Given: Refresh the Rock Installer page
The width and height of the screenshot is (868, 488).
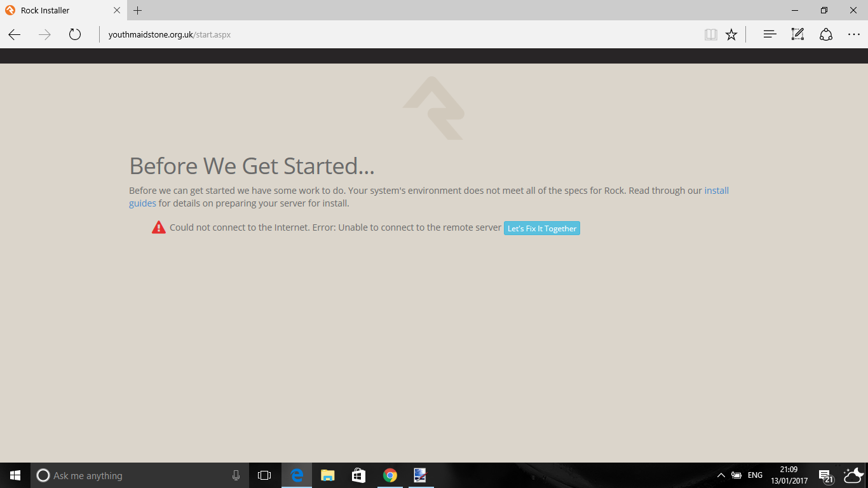Looking at the screenshot, I should [75, 35].
